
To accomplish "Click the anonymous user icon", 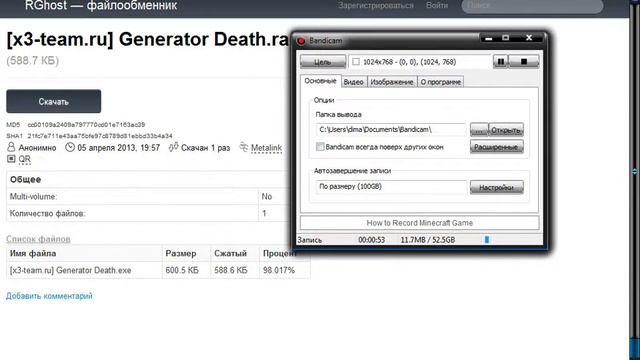I will [11, 147].
